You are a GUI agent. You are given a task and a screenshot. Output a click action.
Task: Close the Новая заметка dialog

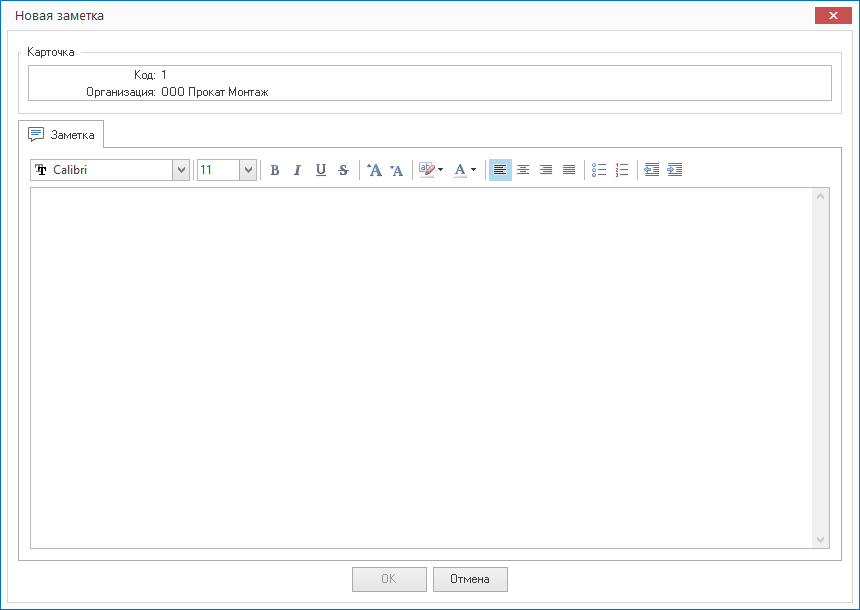point(833,15)
